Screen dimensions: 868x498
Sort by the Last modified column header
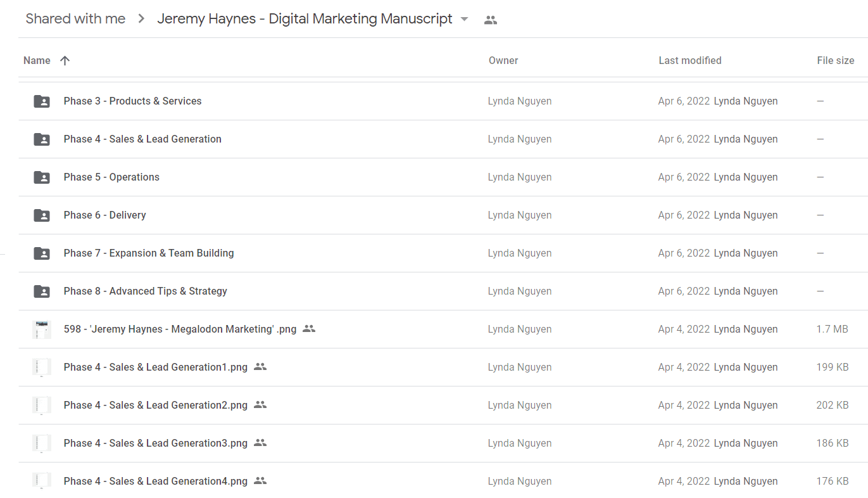point(690,61)
